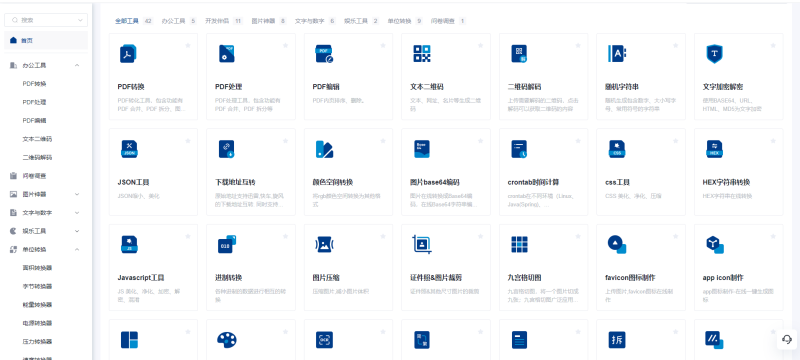The height and width of the screenshot is (360, 800).
Task: Open 问卷调查 in the sidebar
Action: click(34, 176)
